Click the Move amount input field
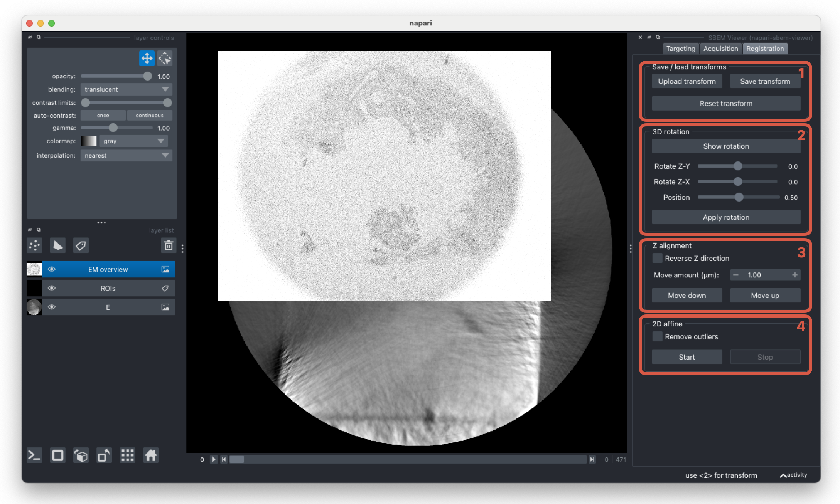The height and width of the screenshot is (504, 840). [765, 275]
